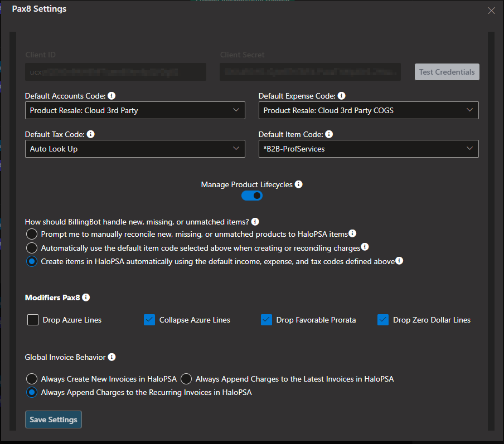
Task: Click the Test Credentials button
Action: (447, 72)
